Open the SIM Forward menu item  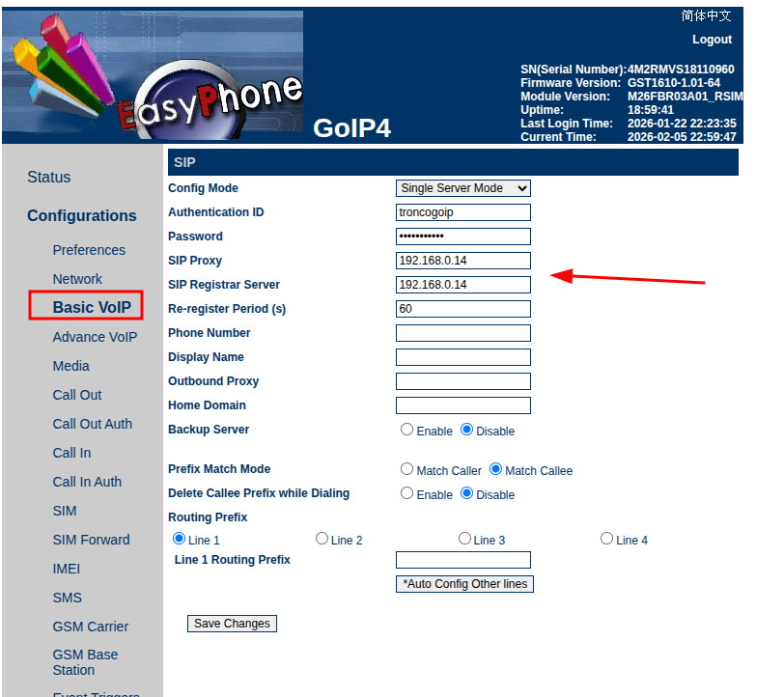[91, 540]
